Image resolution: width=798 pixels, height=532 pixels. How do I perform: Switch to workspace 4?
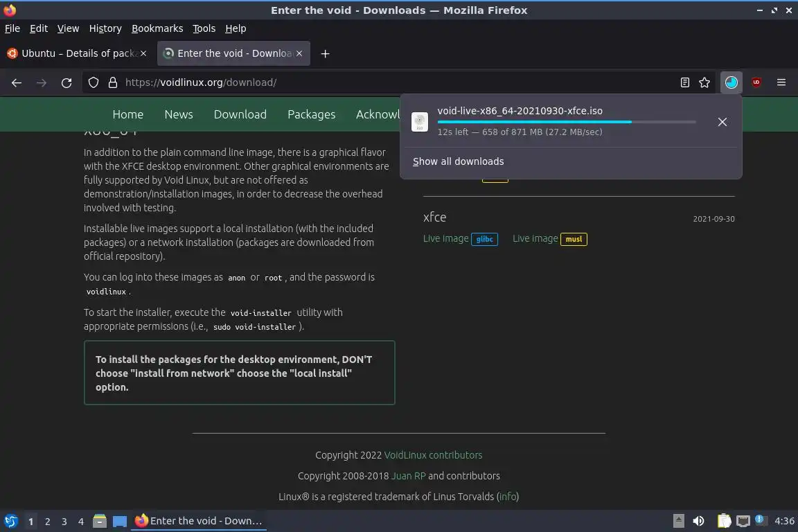pyautogui.click(x=81, y=522)
